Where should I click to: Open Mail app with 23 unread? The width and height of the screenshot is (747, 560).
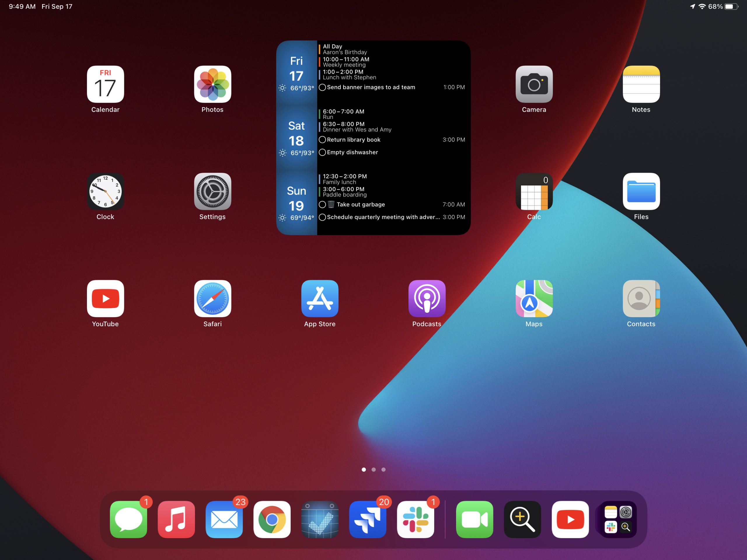pyautogui.click(x=224, y=519)
